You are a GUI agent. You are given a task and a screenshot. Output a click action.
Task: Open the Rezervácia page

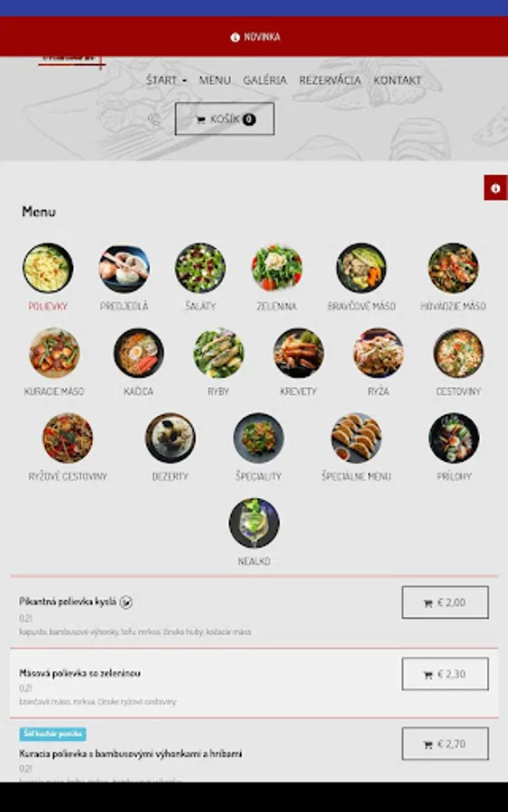330,80
